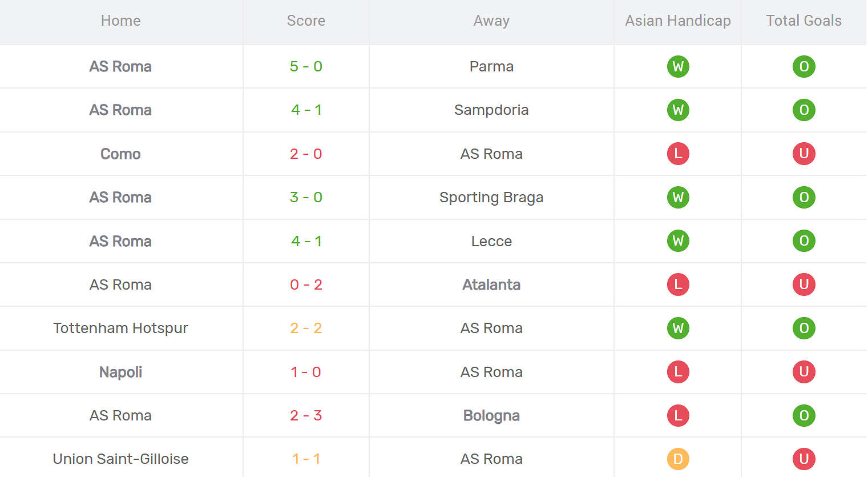Click the L badge in Bologna row

[678, 415]
